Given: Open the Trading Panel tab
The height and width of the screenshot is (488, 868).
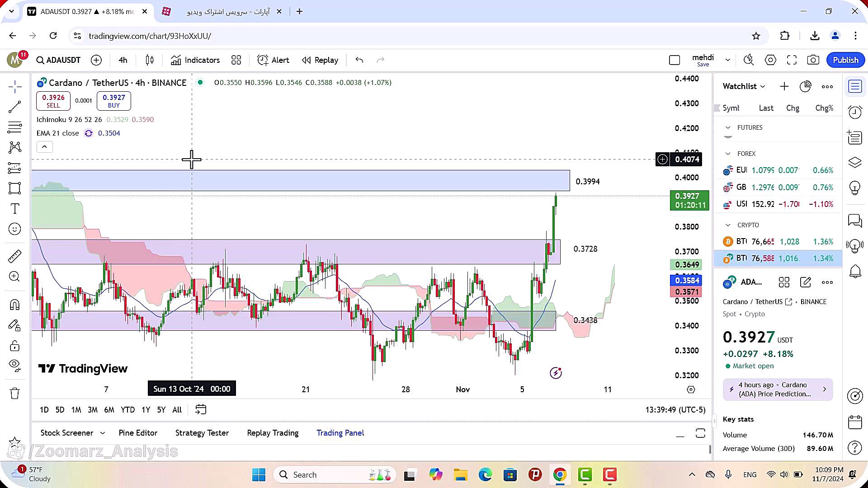Looking at the screenshot, I should [x=340, y=433].
